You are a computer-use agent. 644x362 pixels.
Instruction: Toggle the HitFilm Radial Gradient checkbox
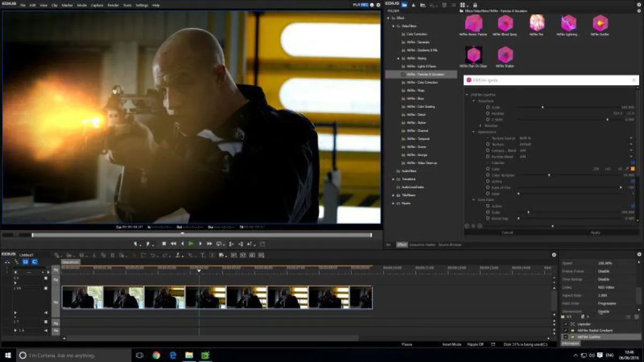point(565,330)
